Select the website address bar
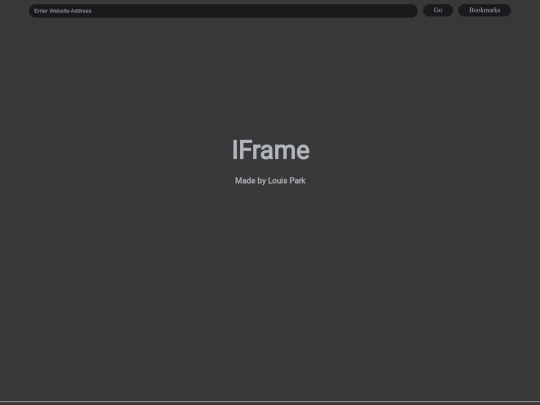Screen dimensions: 540x405 coord(223,11)
